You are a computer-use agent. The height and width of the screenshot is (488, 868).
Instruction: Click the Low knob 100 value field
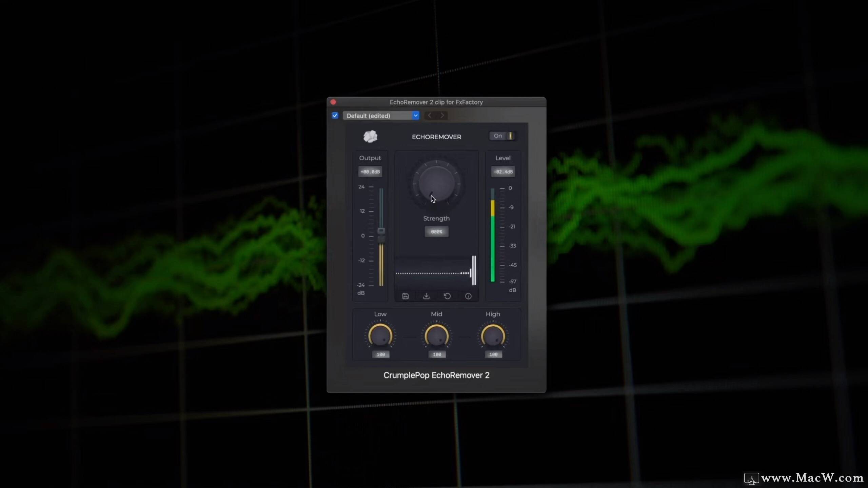coord(381,354)
